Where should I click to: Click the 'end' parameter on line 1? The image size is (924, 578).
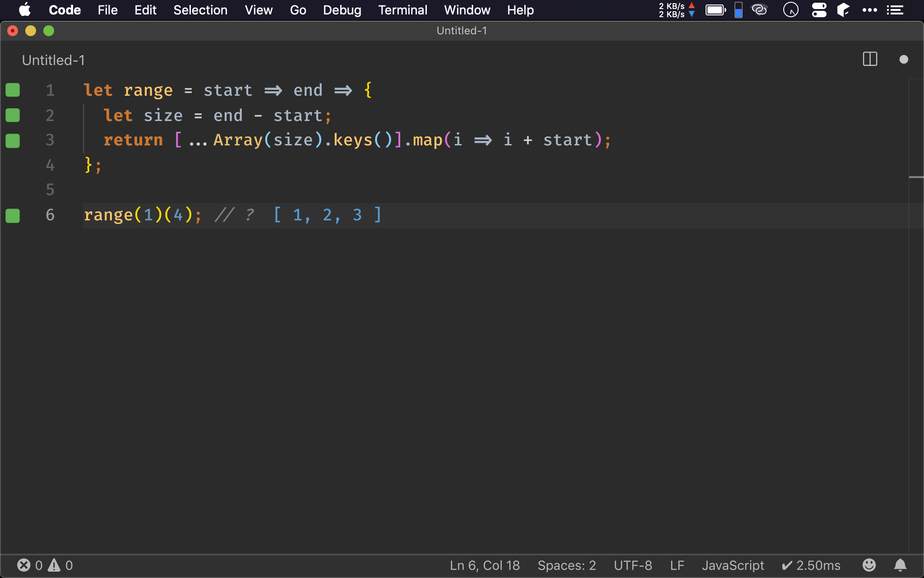308,90
